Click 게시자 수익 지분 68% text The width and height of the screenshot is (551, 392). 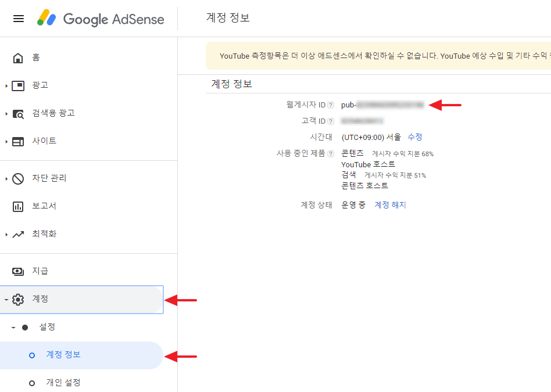(x=403, y=154)
